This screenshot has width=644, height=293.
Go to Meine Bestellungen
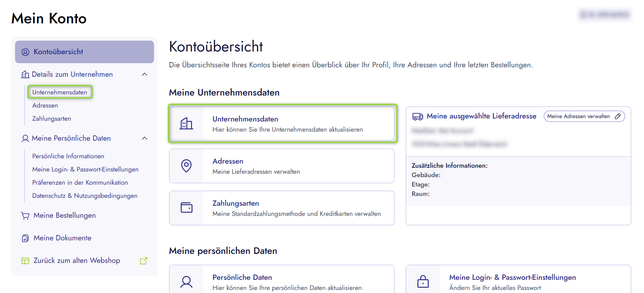[65, 216]
